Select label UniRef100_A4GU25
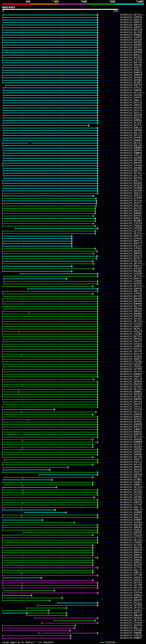The width and height of the screenshot is (146, 644). point(131,108)
